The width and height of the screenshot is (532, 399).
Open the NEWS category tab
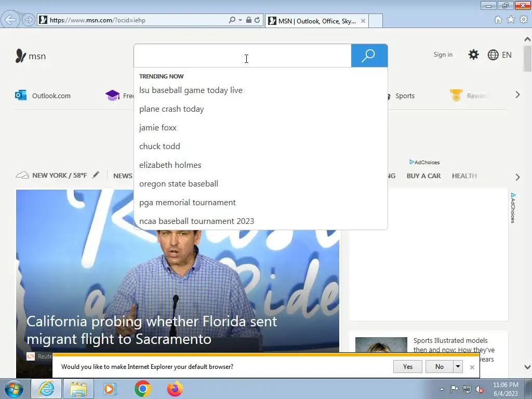click(x=123, y=176)
